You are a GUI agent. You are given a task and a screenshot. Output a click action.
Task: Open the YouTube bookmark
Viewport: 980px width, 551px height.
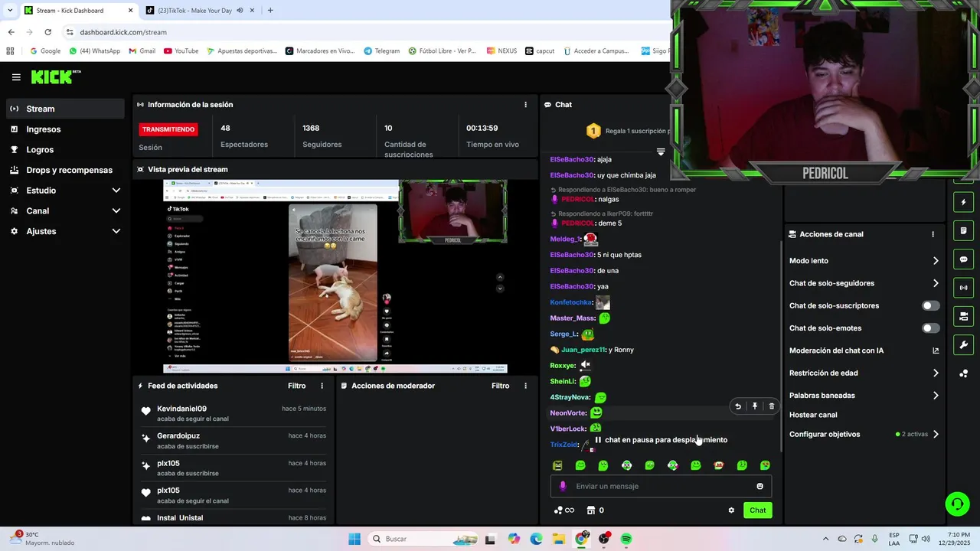coord(181,51)
